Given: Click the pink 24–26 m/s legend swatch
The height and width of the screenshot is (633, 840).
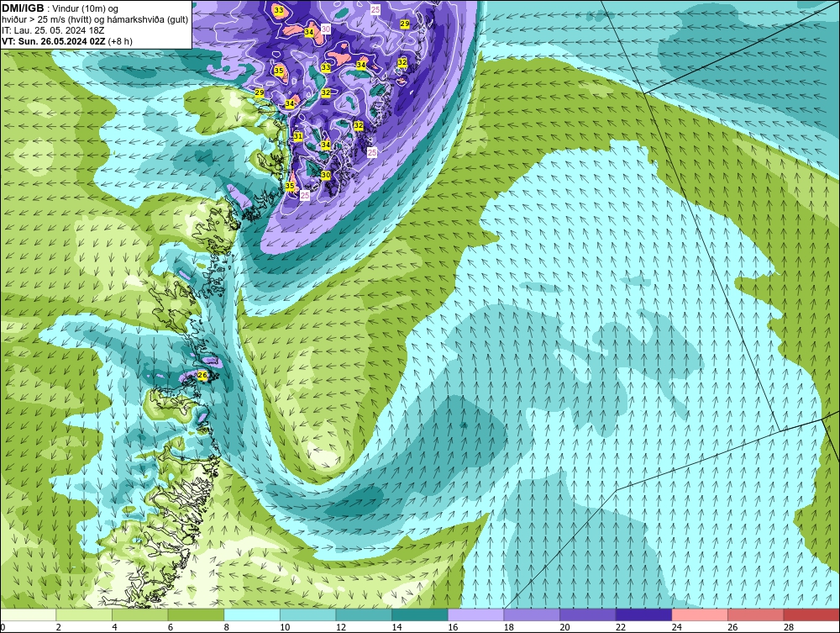Looking at the screenshot, I should coord(700,615).
